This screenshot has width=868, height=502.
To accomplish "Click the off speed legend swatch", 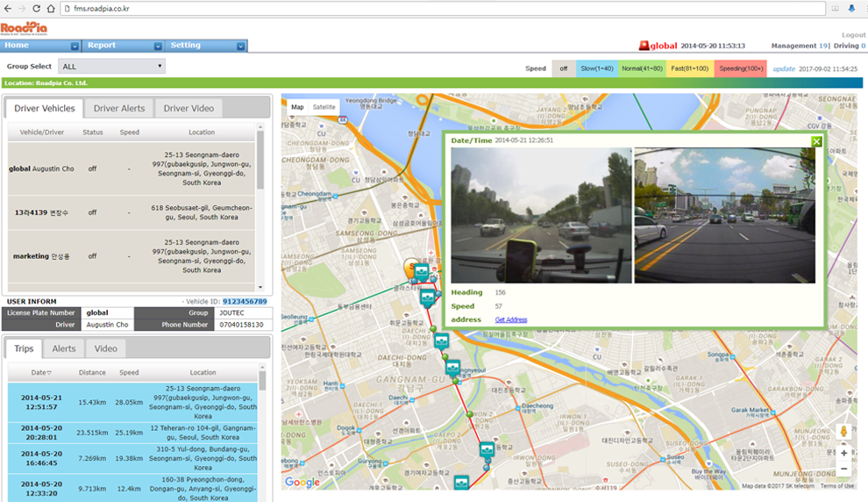I will 564,68.
